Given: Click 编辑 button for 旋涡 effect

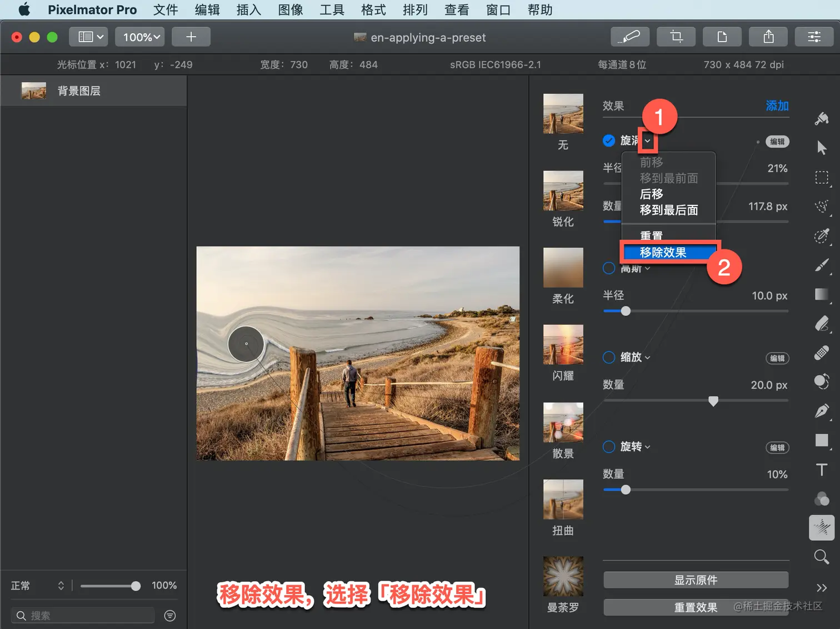Looking at the screenshot, I should (777, 142).
